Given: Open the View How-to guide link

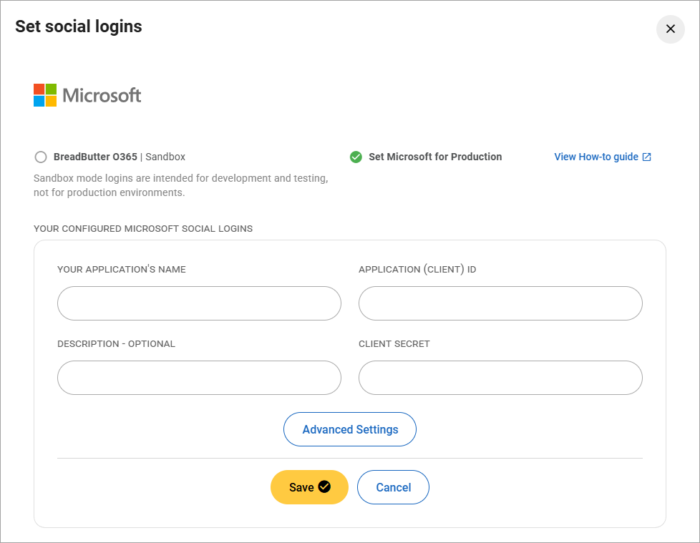Looking at the screenshot, I should (x=596, y=157).
